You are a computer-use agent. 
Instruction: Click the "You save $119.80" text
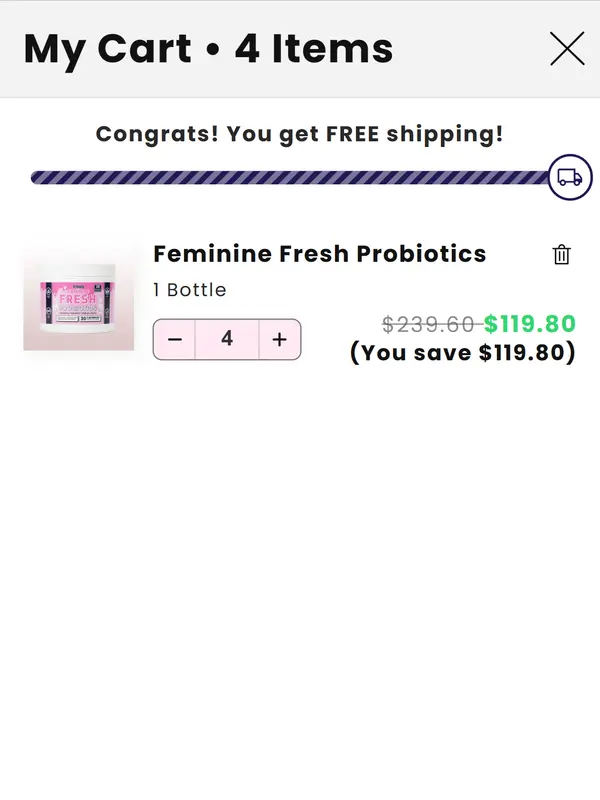[462, 352]
